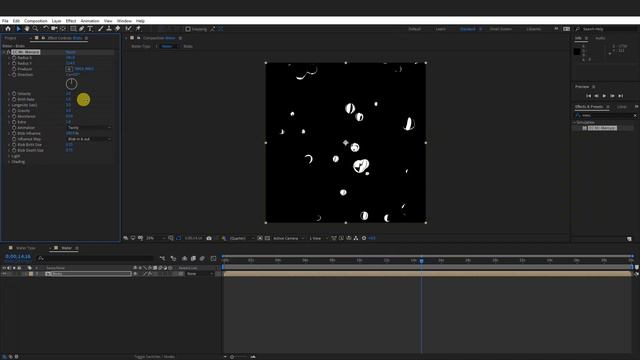Open the Effect menu
The height and width of the screenshot is (360, 640).
click(71, 20)
